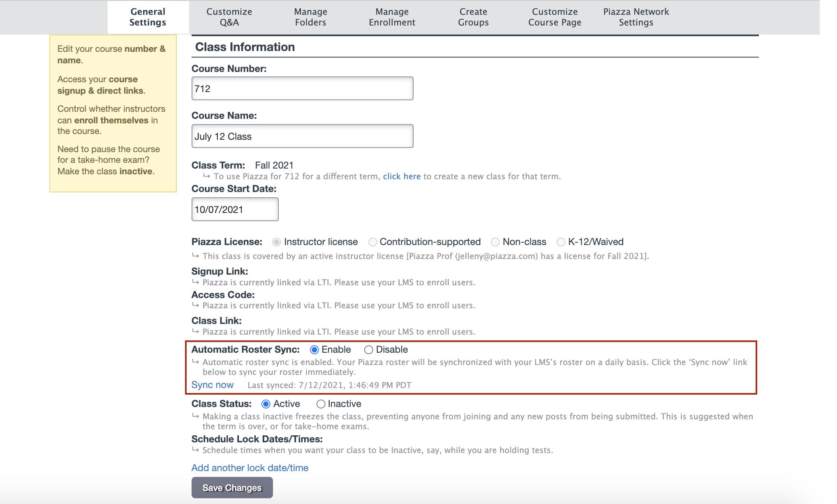The image size is (837, 504).
Task: Go to Manage Enrollment tab
Action: click(x=392, y=17)
